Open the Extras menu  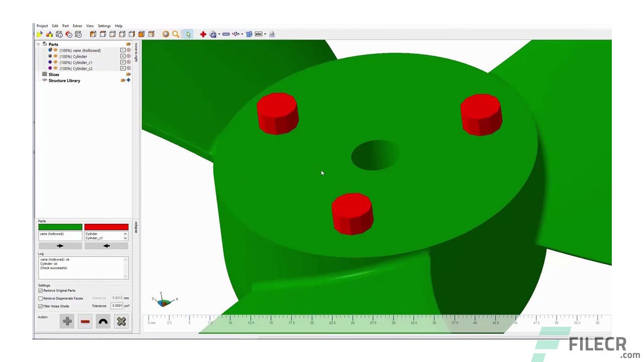click(77, 26)
